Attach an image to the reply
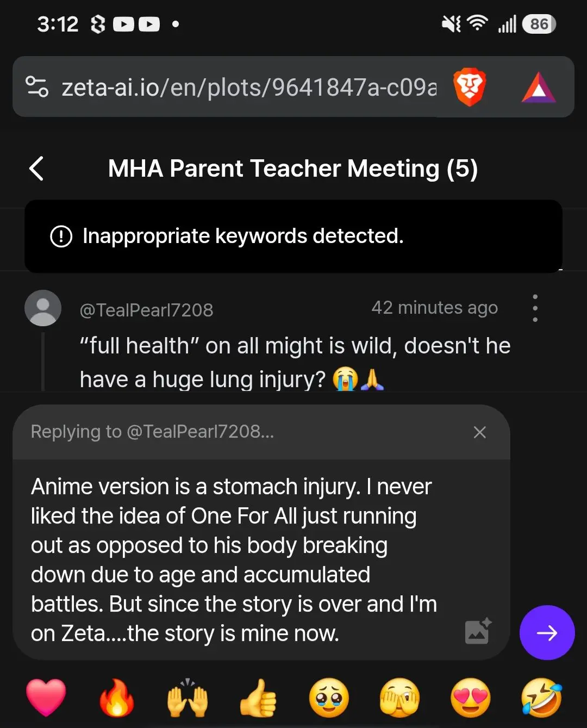The height and width of the screenshot is (728, 587). pos(478,631)
